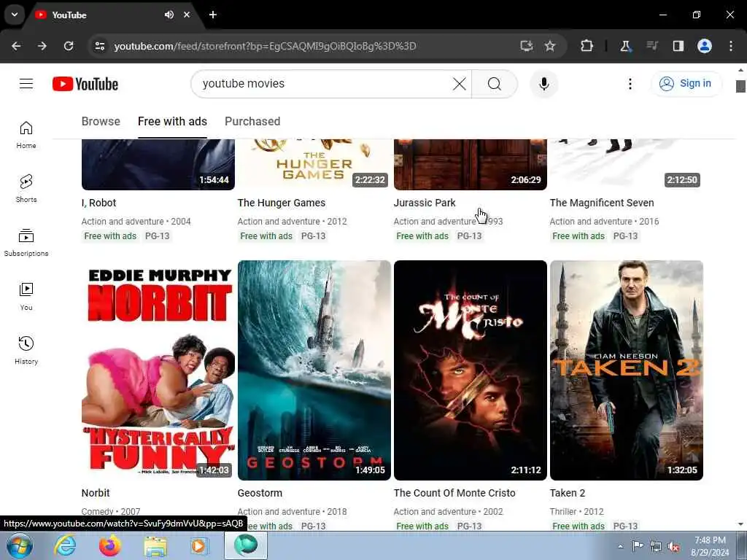This screenshot has height=560, width=747.
Task: Click The Count of Monte Cristo poster
Action: click(x=471, y=370)
